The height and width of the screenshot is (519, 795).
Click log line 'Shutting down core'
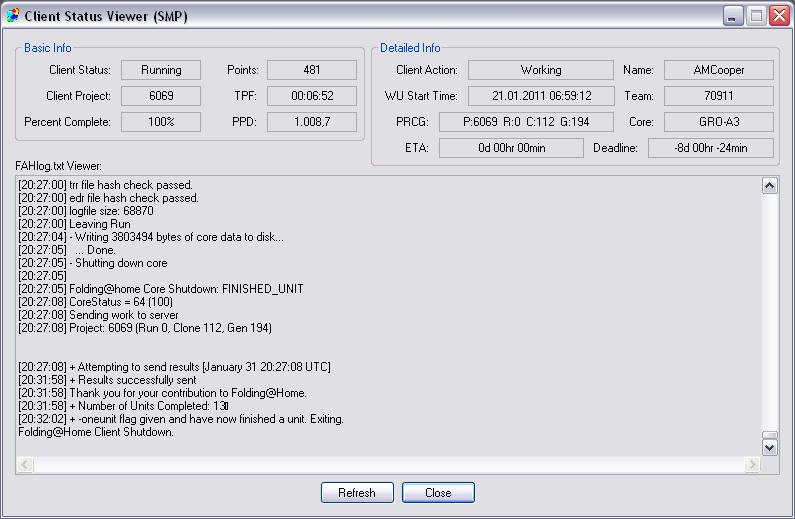tap(93, 263)
